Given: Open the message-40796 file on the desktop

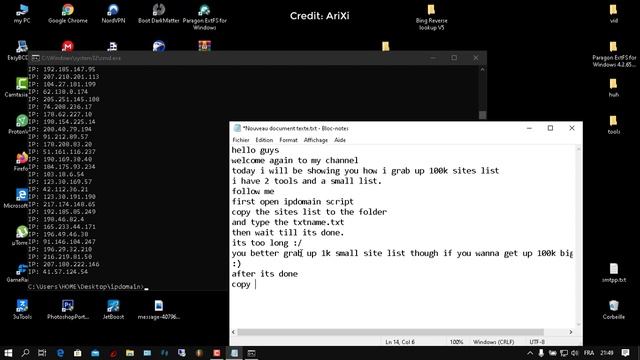Looking at the screenshot, I should [159, 309].
